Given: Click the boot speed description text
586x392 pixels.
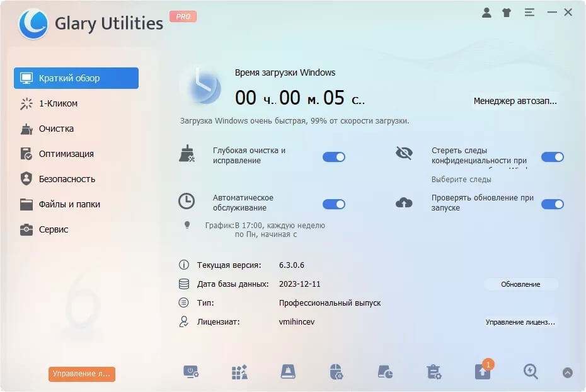Looking at the screenshot, I should pos(294,121).
